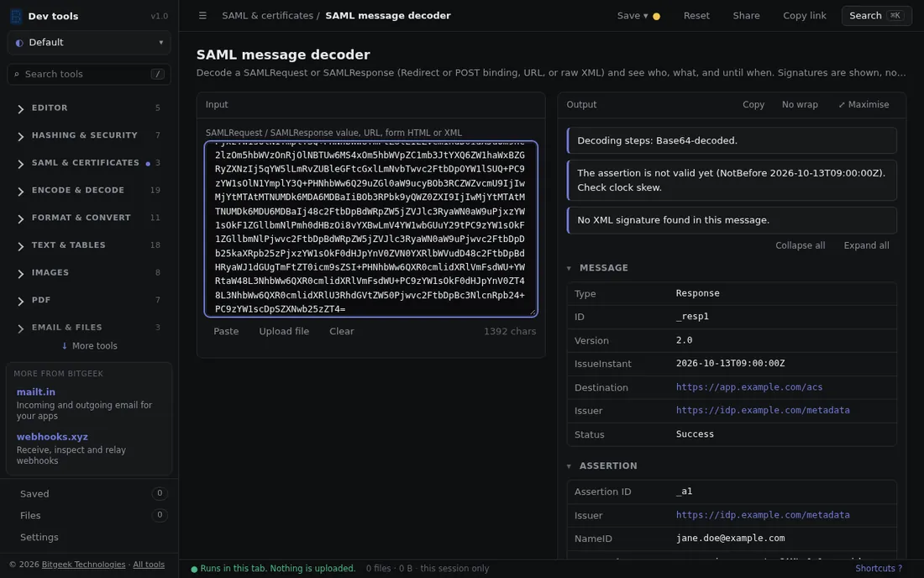Open the message Issuer metadata link
Image resolution: width=924 pixels, height=578 pixels.
763,410
